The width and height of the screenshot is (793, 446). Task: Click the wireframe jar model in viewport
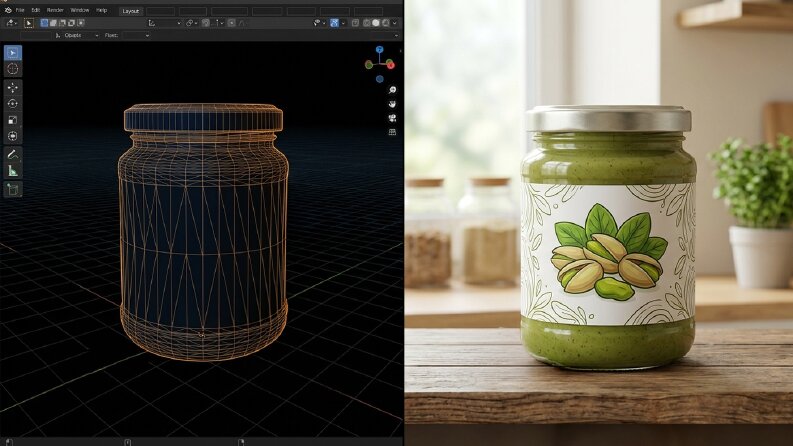point(203,232)
